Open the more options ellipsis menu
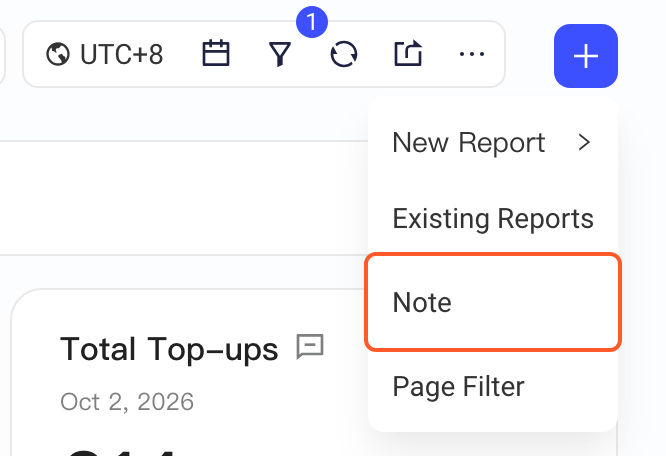This screenshot has width=666, height=456. coord(472,54)
